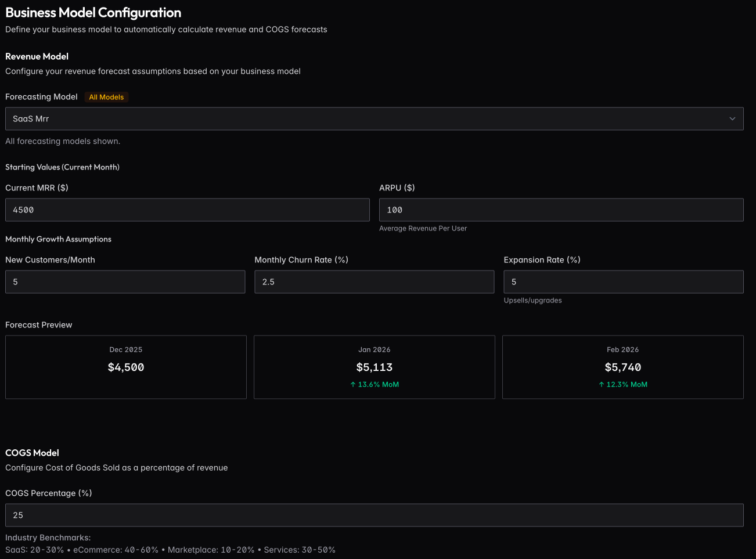Screen dimensions: 756x559
Task: Click the Upsells/upgrades helper text
Action: click(532, 301)
